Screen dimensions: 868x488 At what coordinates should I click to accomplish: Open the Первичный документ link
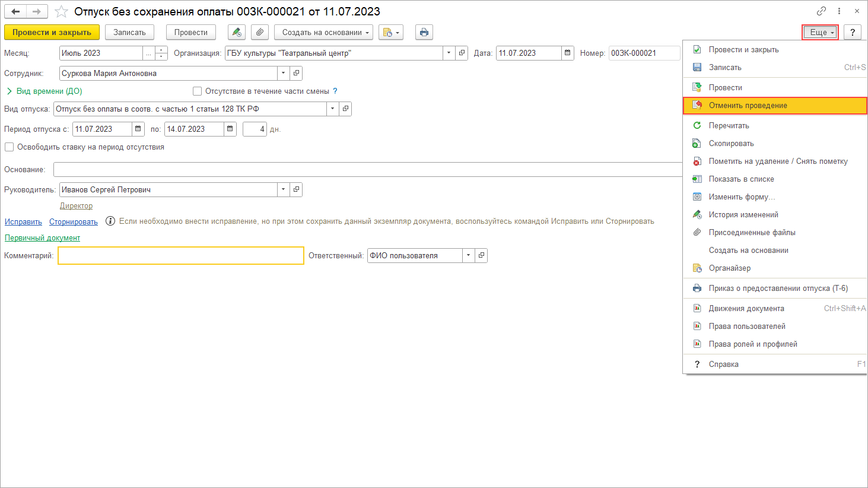pyautogui.click(x=42, y=237)
